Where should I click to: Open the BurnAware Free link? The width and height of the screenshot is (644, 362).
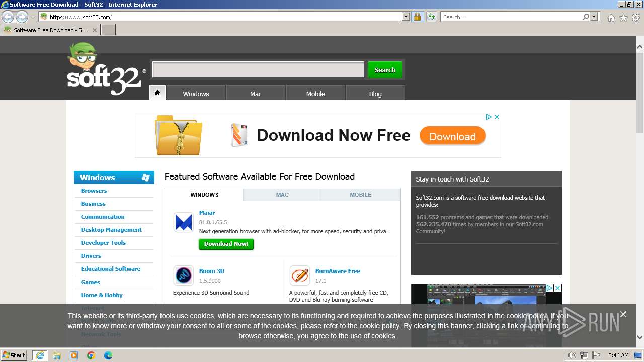pos(338,271)
